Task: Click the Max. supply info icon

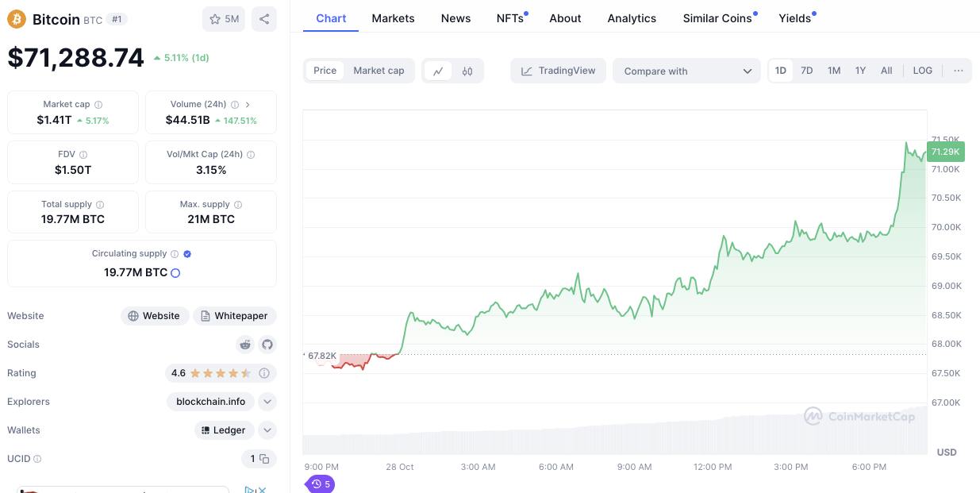Action: [238, 205]
